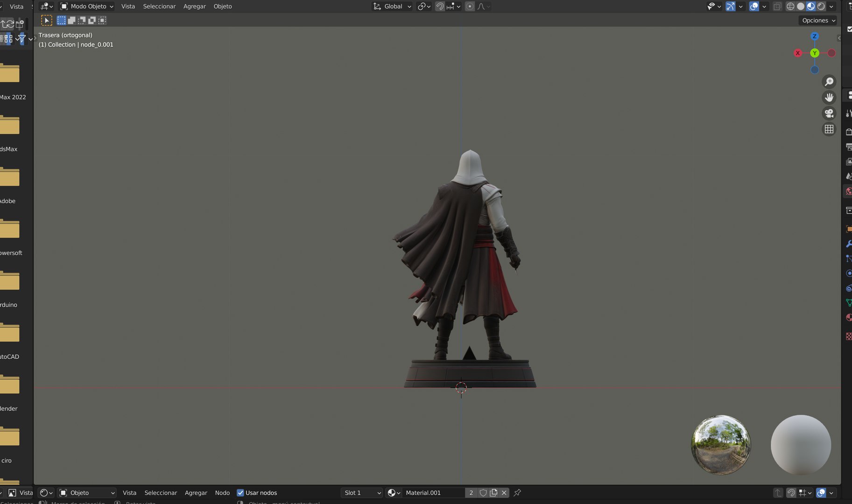Viewport: 852px width, 504px height.
Task: Open the Slot 1 dropdown
Action: point(362,493)
